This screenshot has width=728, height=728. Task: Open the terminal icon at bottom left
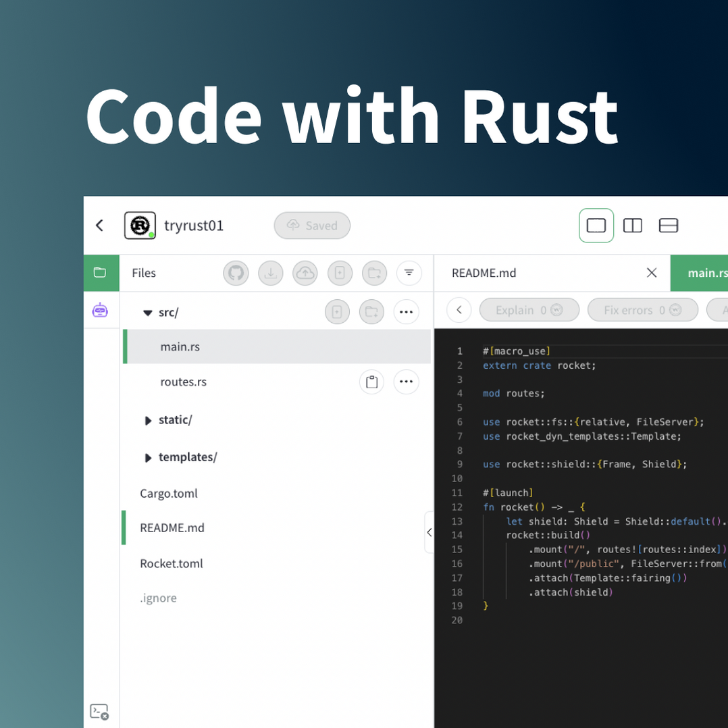(x=99, y=712)
